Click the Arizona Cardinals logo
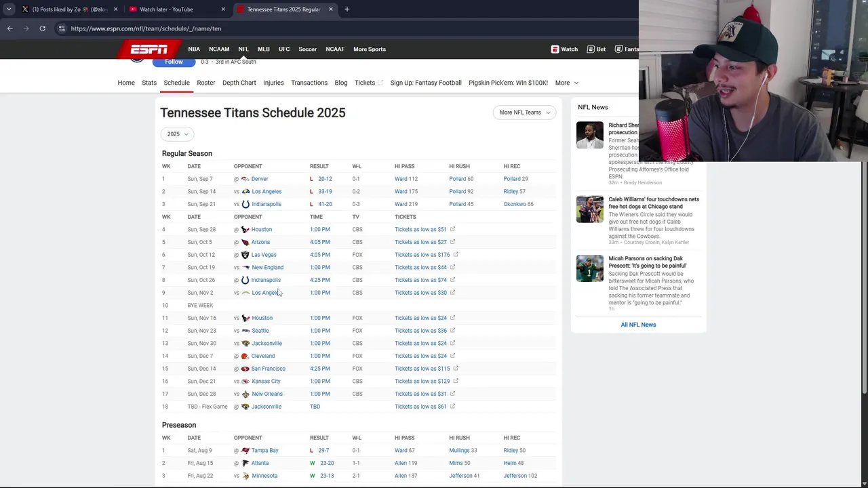868x488 pixels. point(245,242)
